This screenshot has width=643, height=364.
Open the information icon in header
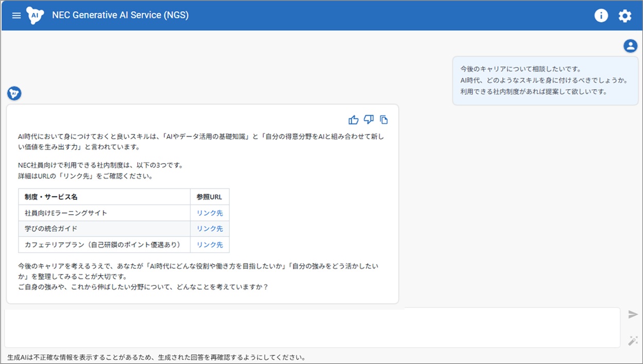tap(601, 15)
